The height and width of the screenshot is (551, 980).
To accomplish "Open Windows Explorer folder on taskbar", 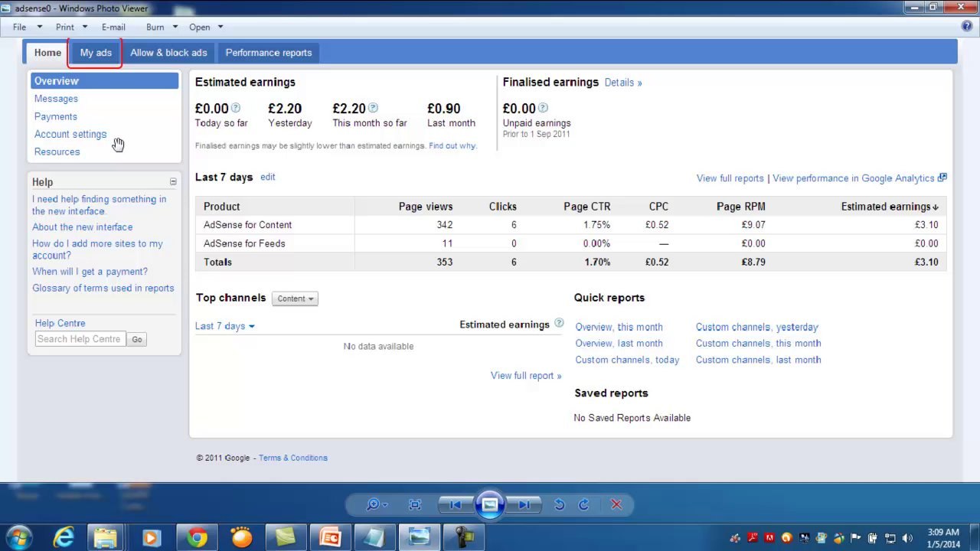I will [x=106, y=538].
